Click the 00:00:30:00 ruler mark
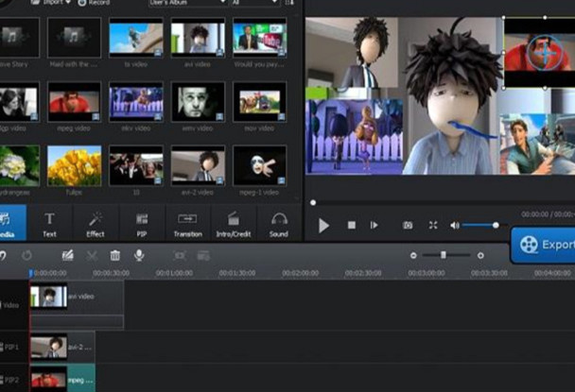 [x=111, y=273]
